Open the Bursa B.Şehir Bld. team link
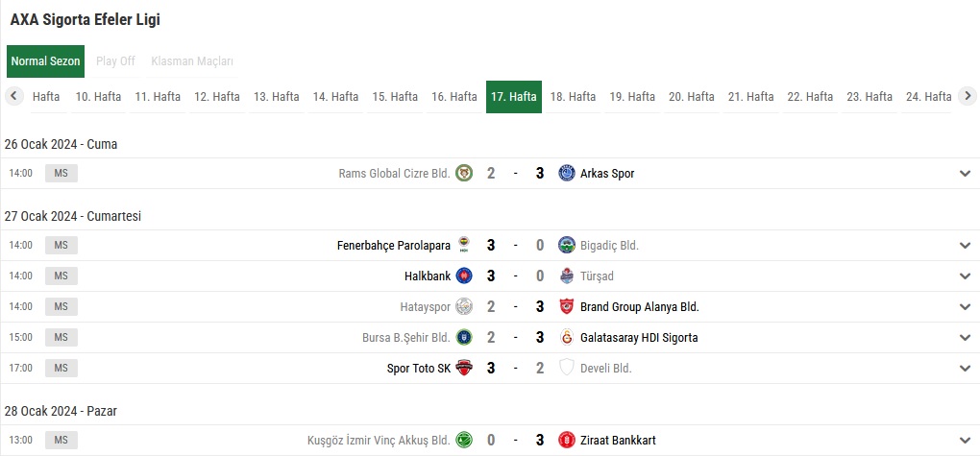Image resolution: width=980 pixels, height=456 pixels. click(408, 338)
